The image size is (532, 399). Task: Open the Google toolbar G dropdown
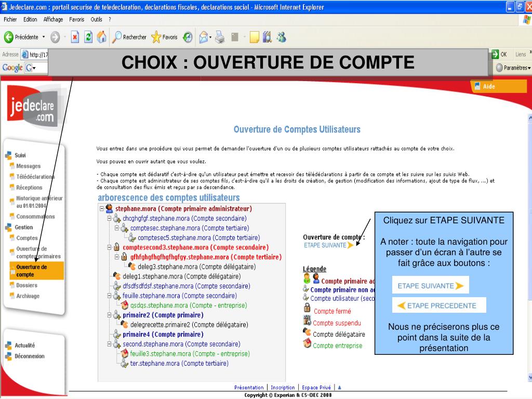tap(31, 68)
